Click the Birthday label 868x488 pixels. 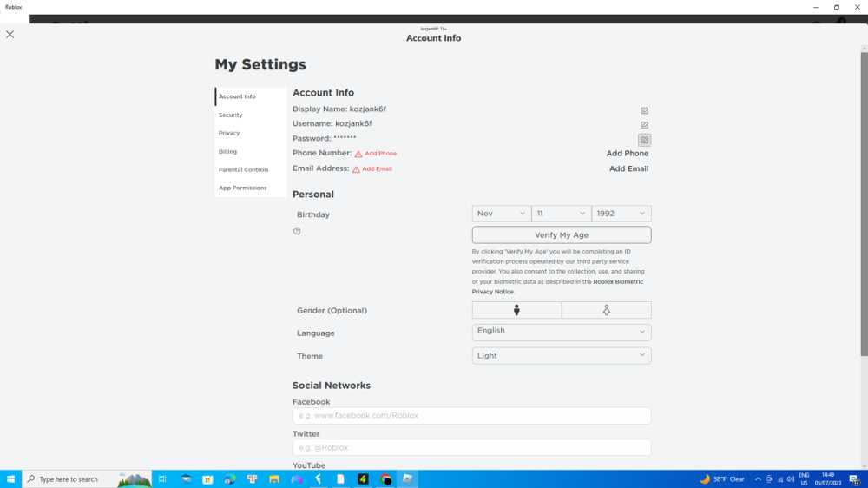[313, 214]
